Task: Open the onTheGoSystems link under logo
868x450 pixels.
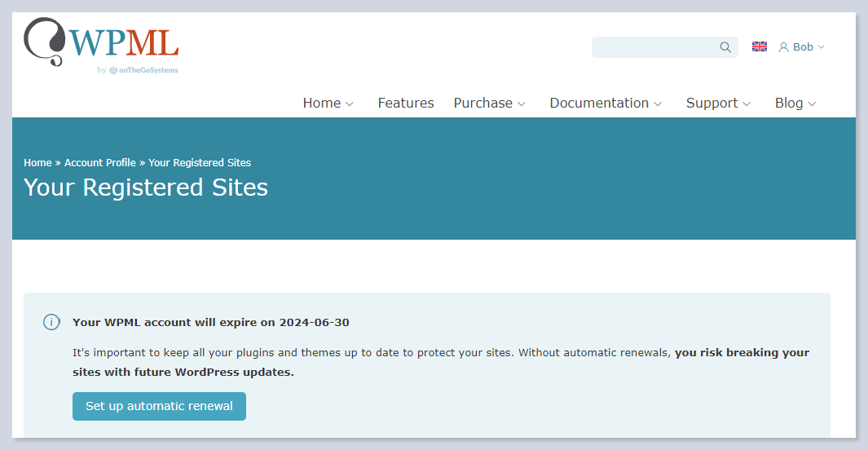Action: pos(143,70)
